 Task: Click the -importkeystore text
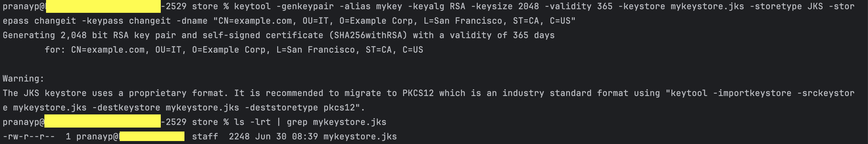click(752, 93)
